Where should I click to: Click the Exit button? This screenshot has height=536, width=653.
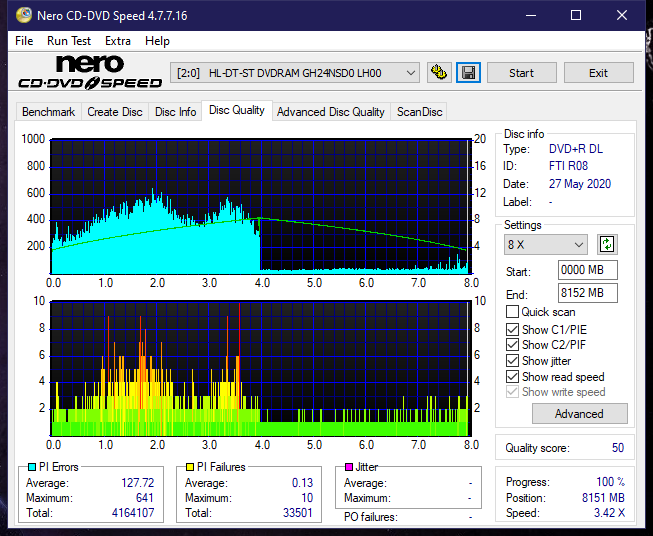tap(598, 73)
